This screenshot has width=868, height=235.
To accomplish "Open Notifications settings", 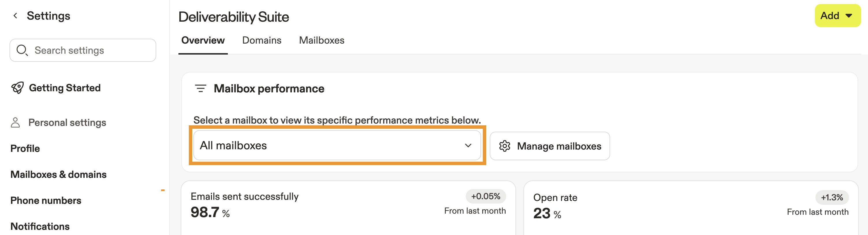I will [40, 226].
